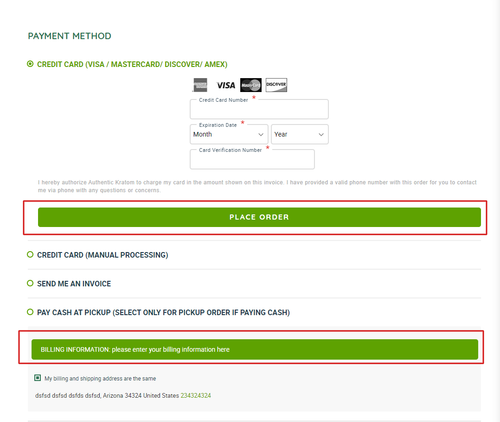
Task: Select Credit Card (Visa/Mastercard/Discover/Amex) radio button
Action: [30, 64]
